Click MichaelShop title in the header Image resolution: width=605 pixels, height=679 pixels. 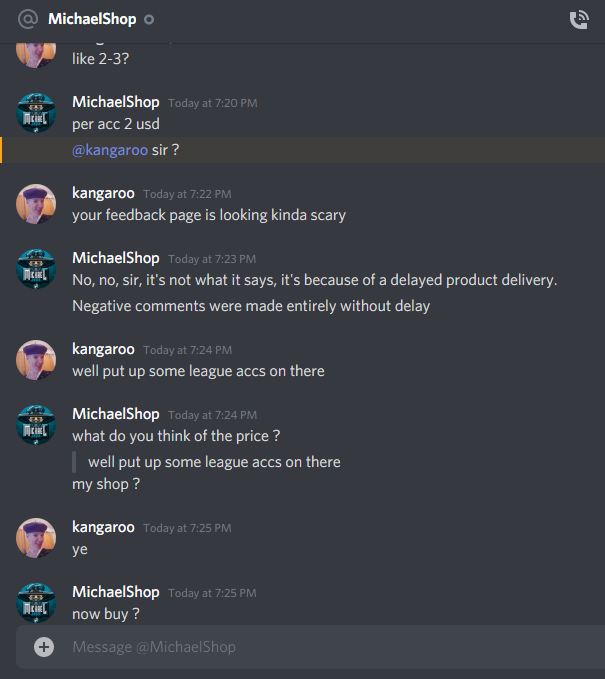[x=92, y=19]
